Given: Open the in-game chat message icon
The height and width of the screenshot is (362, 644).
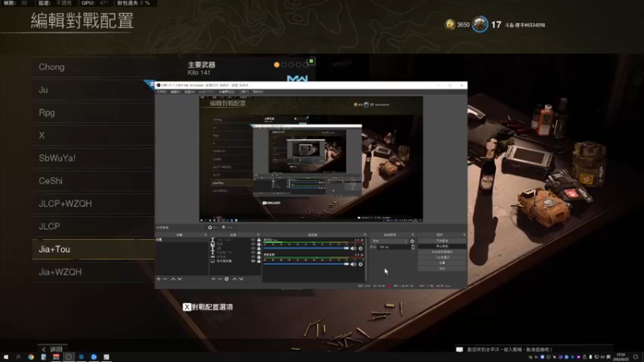Looking at the screenshot, I should coord(460,349).
